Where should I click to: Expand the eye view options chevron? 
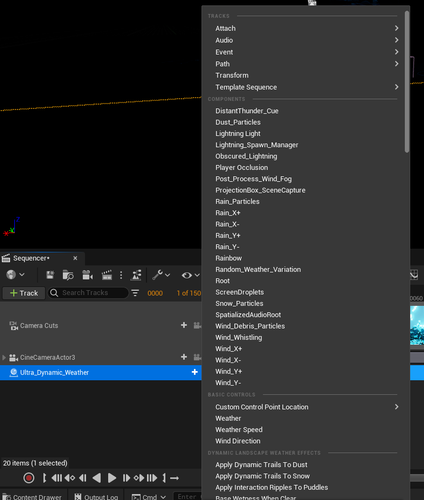(197, 275)
